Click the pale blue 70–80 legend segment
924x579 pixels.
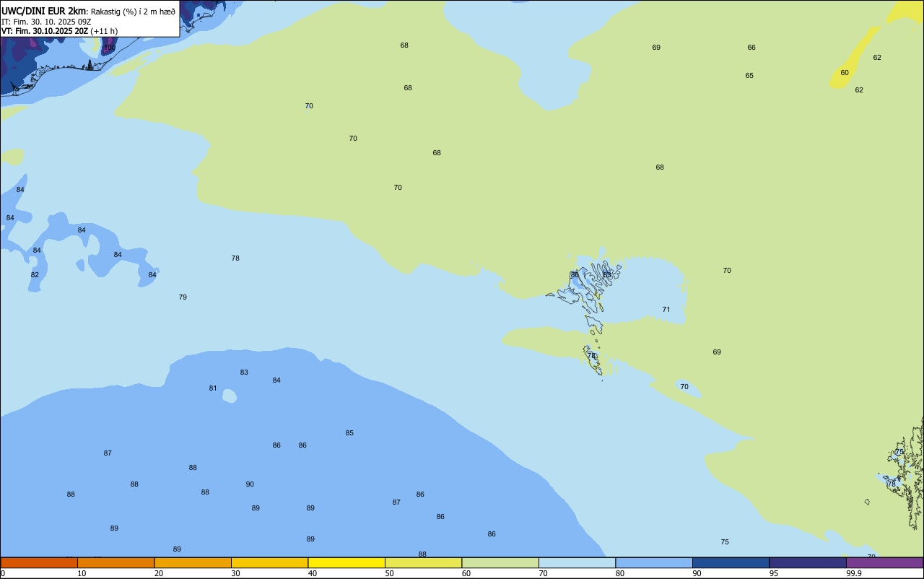pos(577,562)
